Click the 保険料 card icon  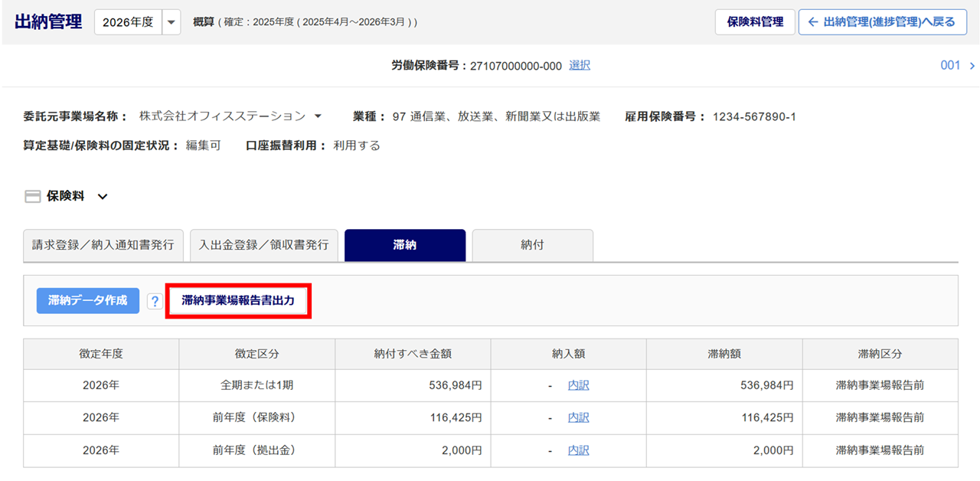(x=33, y=197)
